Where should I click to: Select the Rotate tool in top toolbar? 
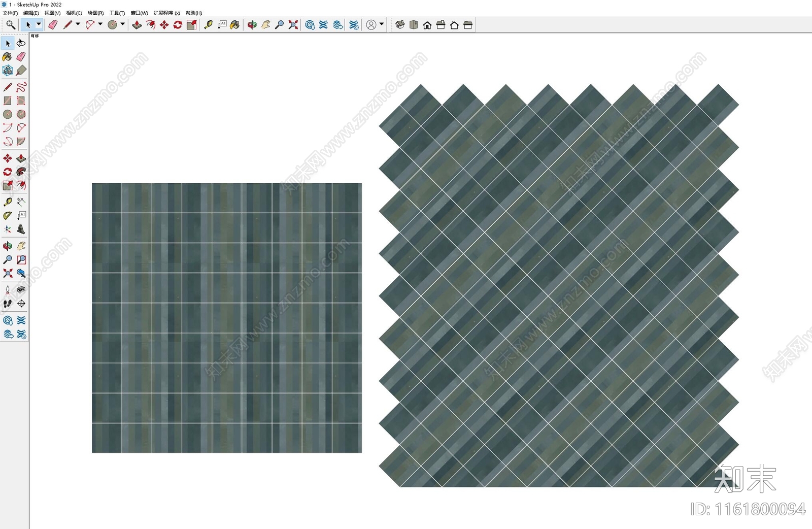pyautogui.click(x=178, y=24)
